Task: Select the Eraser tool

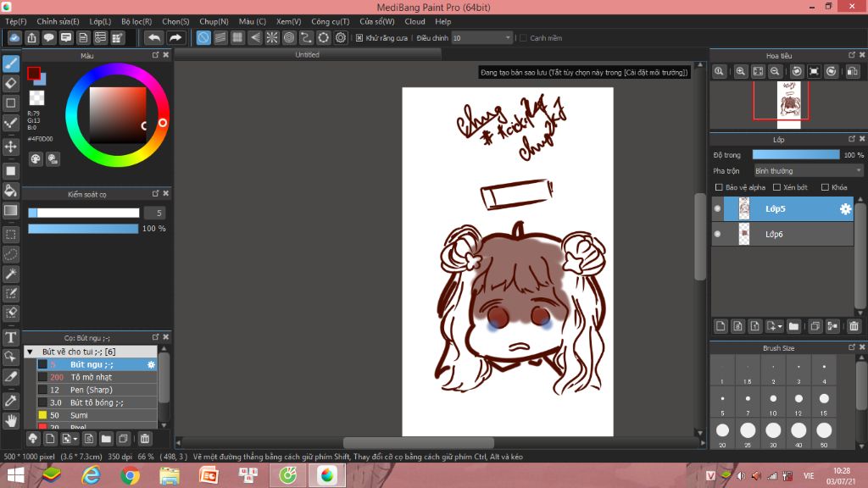Action: tap(11, 84)
